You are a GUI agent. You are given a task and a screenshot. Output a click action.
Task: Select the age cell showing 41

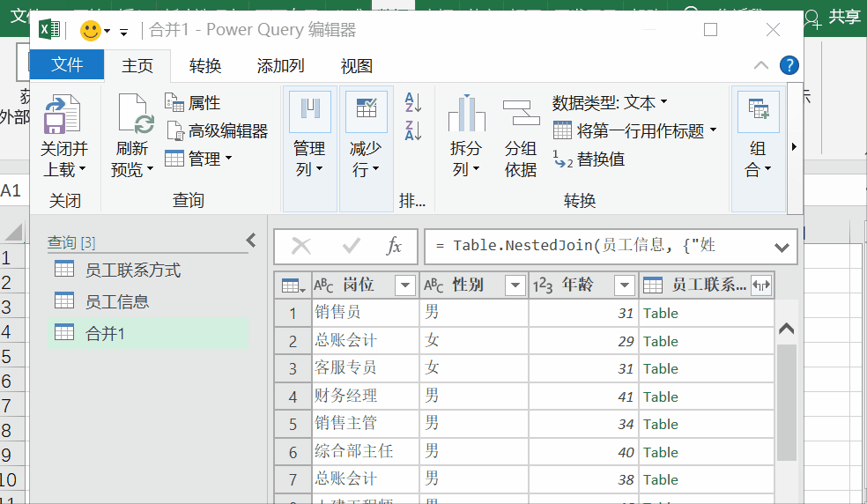click(583, 397)
